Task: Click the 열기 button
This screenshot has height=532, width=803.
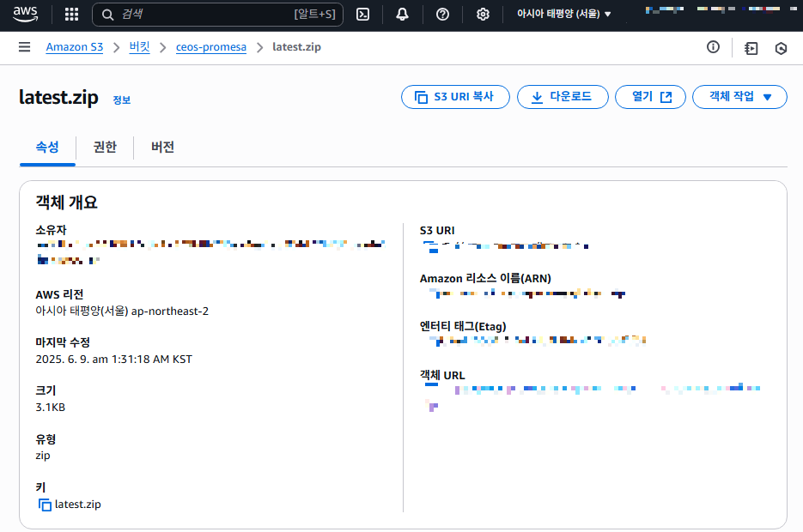Action: tap(650, 97)
